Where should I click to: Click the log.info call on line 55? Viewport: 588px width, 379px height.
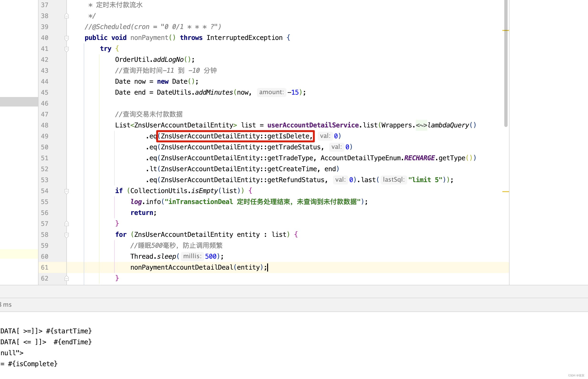point(146,202)
